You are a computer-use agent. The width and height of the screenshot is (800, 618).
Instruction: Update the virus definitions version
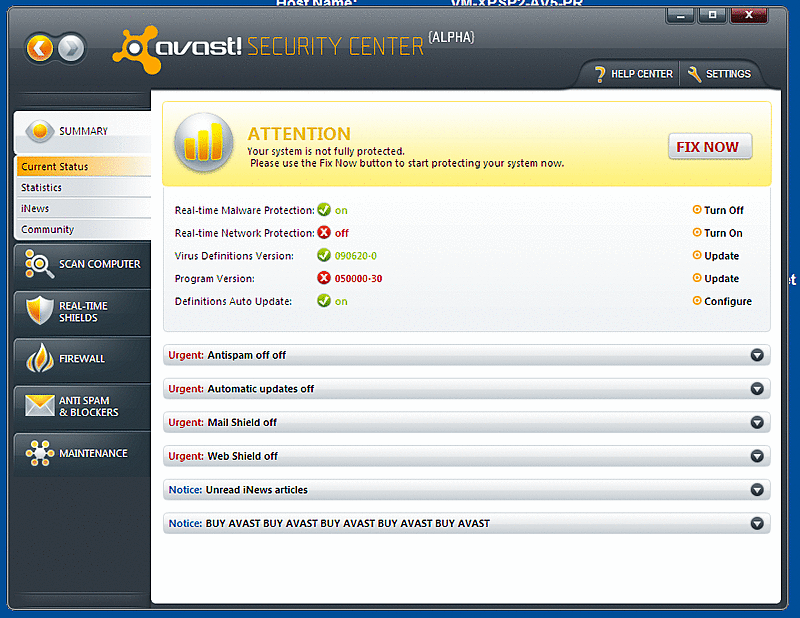click(721, 256)
